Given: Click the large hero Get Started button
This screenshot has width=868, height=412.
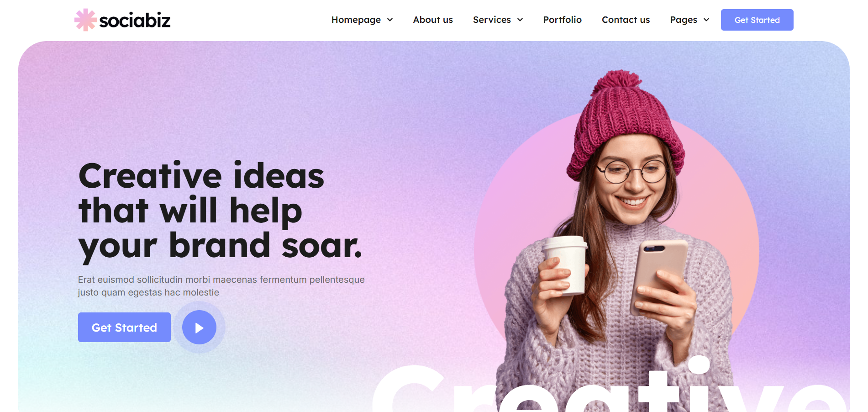Looking at the screenshot, I should [x=124, y=327].
